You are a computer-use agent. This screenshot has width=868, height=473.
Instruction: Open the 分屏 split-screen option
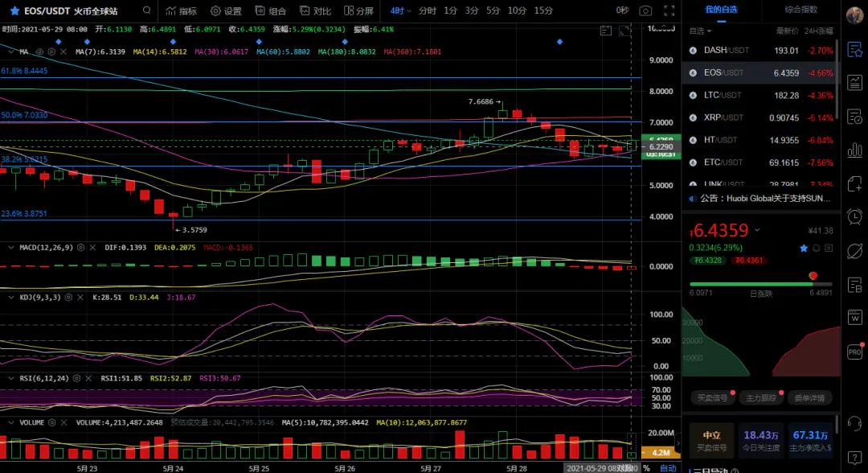tap(358, 10)
